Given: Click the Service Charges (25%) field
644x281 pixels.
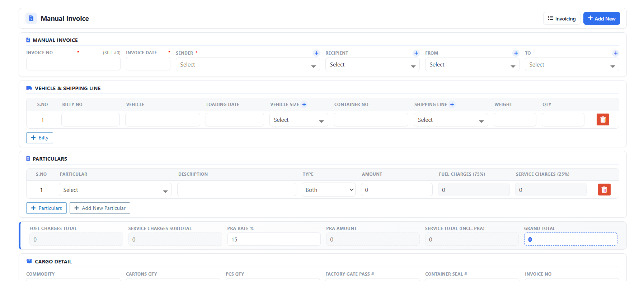Looking at the screenshot, I should click(551, 190).
